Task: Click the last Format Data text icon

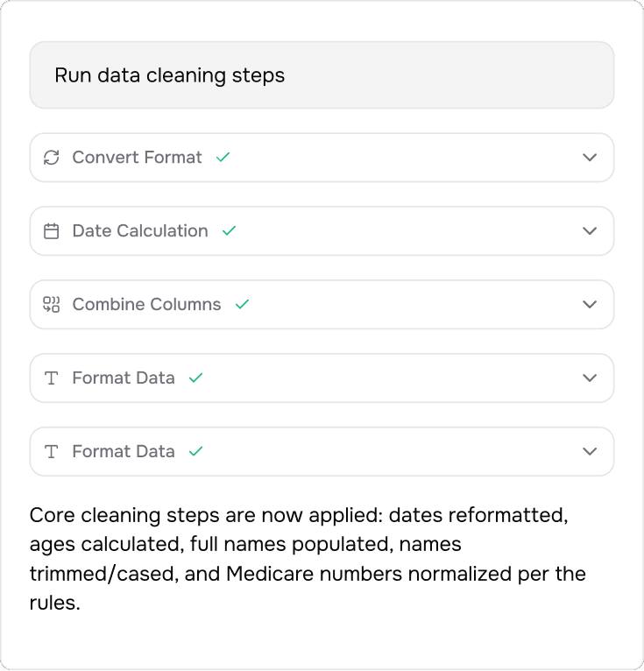Action: tap(52, 452)
